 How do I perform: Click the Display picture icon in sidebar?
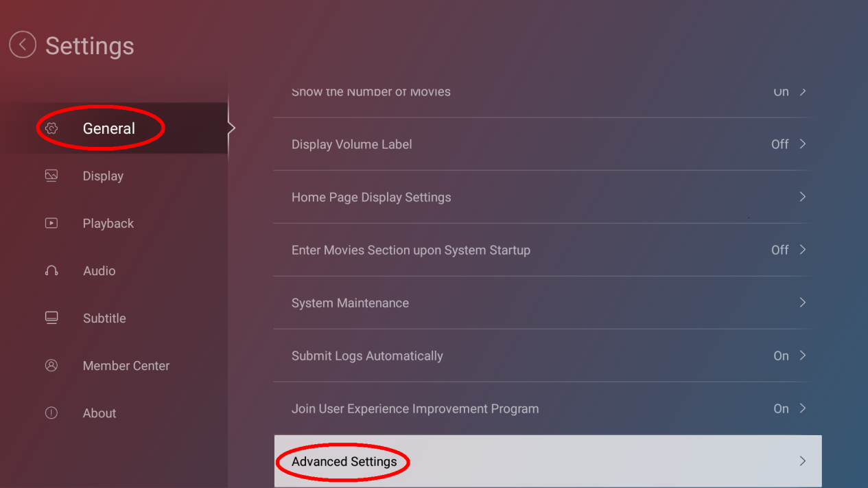tap(51, 176)
